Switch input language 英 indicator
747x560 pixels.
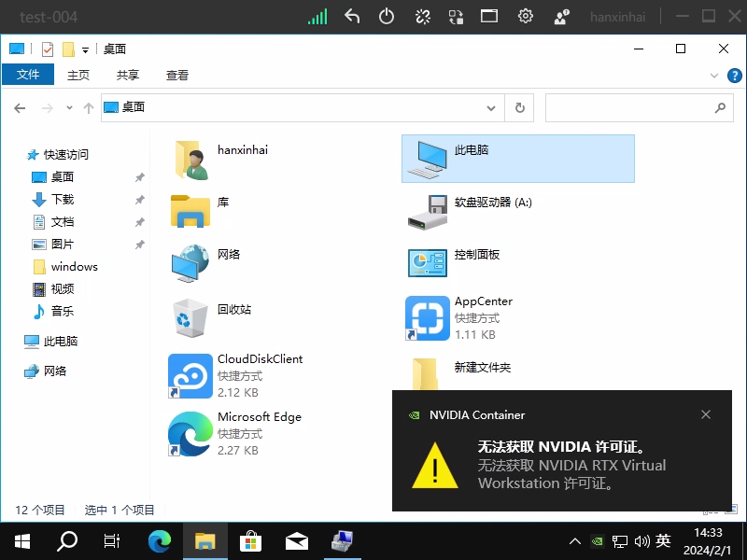click(x=663, y=540)
